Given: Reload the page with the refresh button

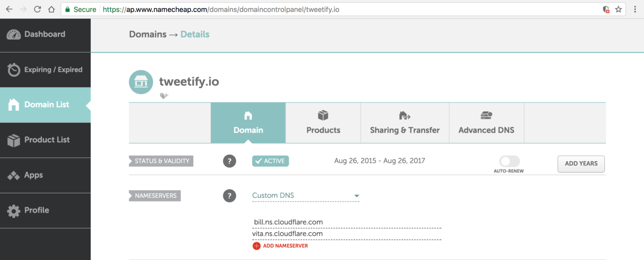Looking at the screenshot, I should pos(37,9).
